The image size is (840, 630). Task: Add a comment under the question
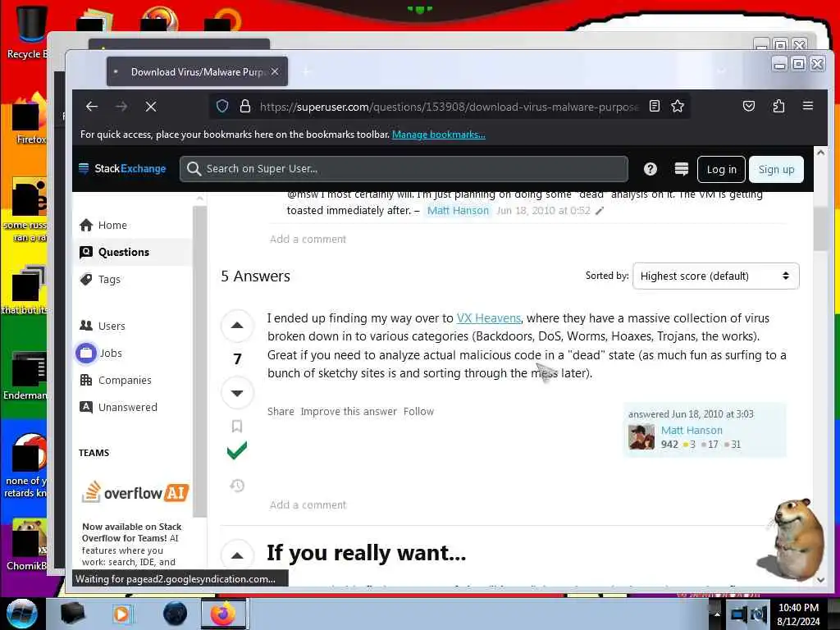pyautogui.click(x=308, y=239)
